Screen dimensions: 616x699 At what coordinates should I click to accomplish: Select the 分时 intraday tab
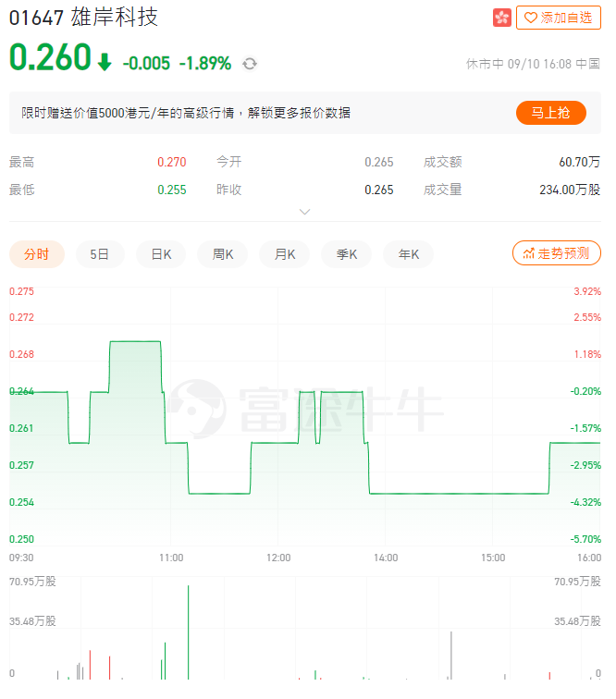pos(37,254)
